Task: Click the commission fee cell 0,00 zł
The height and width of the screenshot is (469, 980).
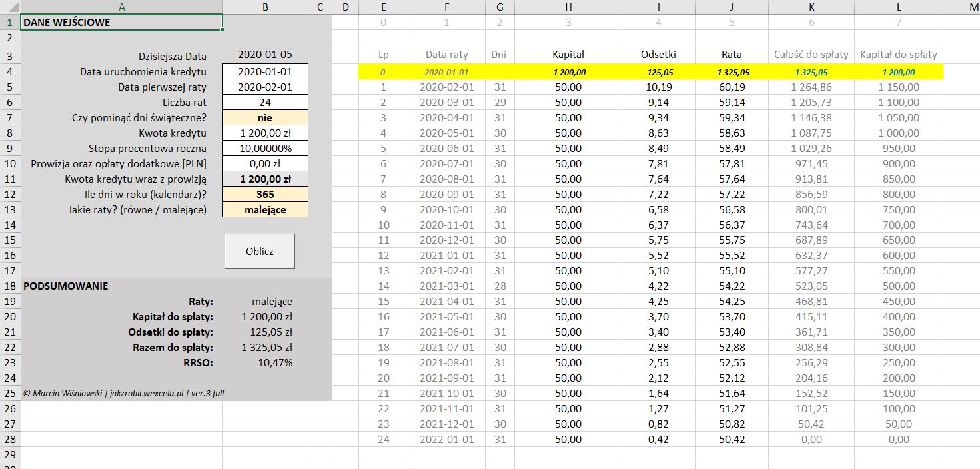Action: [265, 163]
